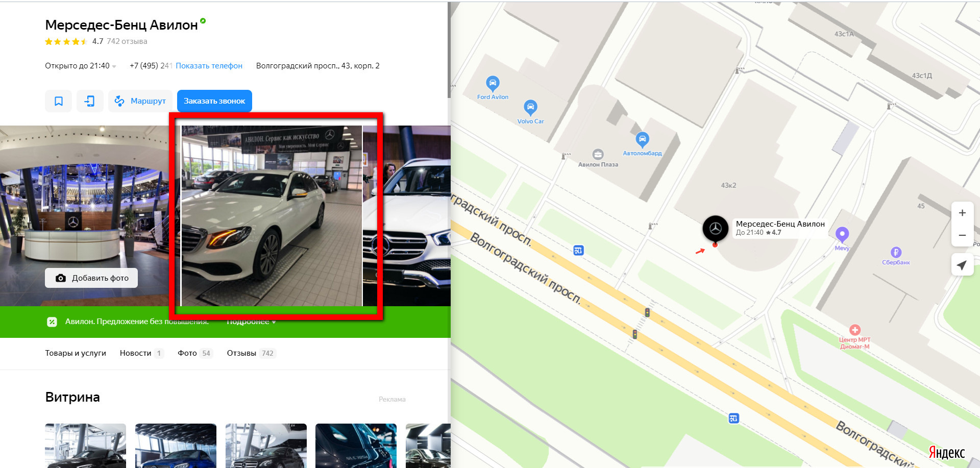
Task: Reveal number via Показать телефон link
Action: [209, 66]
